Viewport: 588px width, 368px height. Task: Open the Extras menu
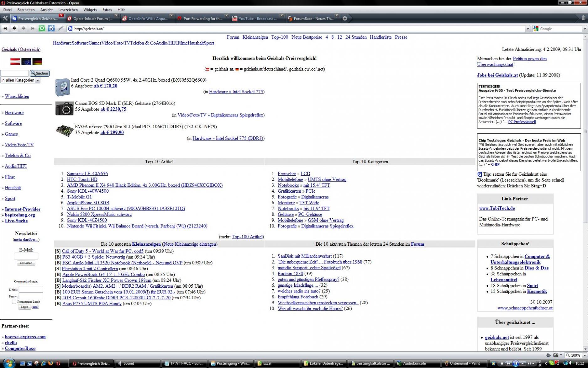click(x=107, y=10)
